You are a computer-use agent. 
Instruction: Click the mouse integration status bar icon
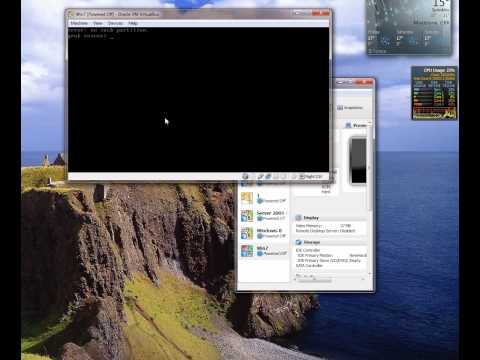pyautogui.click(x=294, y=176)
